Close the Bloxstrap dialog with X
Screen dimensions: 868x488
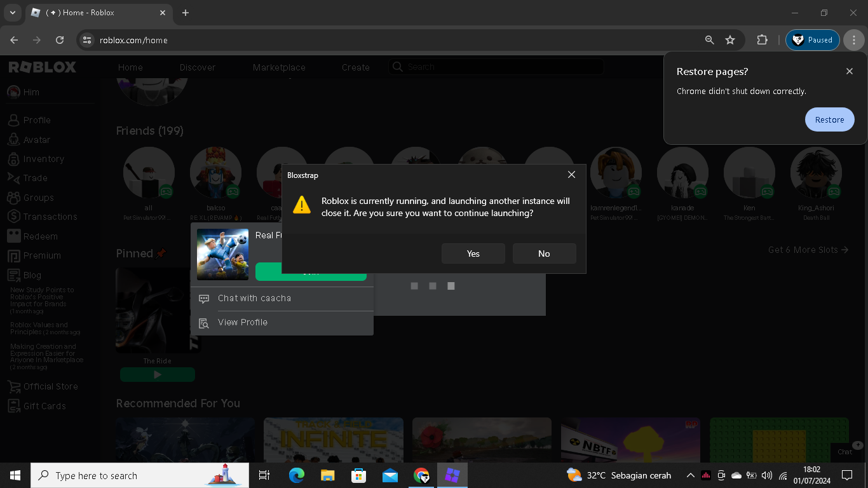[571, 175]
